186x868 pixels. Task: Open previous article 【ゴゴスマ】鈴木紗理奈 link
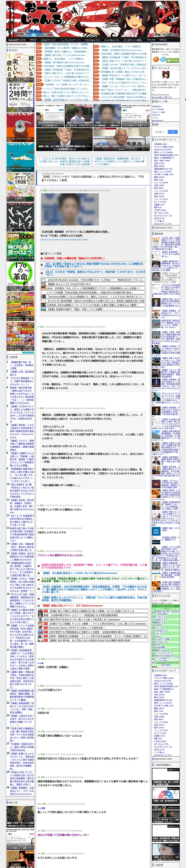64,161
